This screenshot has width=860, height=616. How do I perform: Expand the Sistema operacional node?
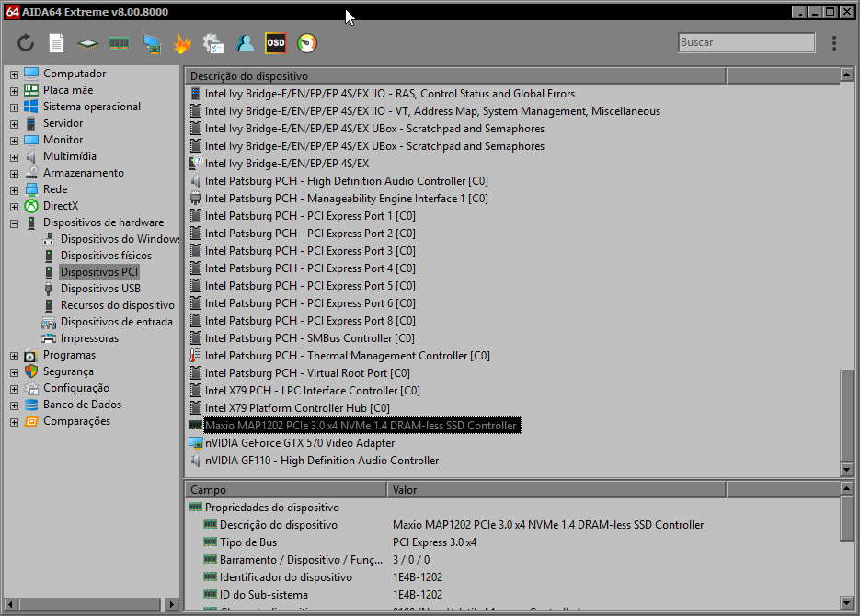[15, 108]
